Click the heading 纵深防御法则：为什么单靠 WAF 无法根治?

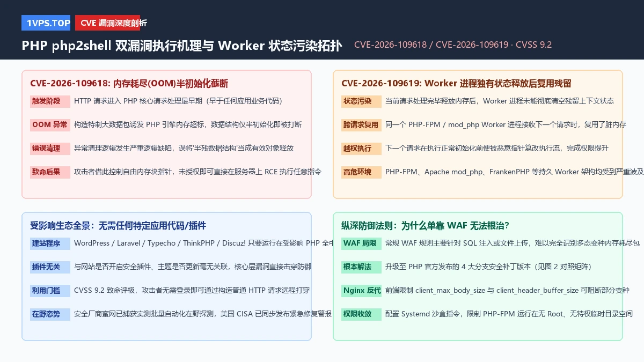tap(425, 226)
